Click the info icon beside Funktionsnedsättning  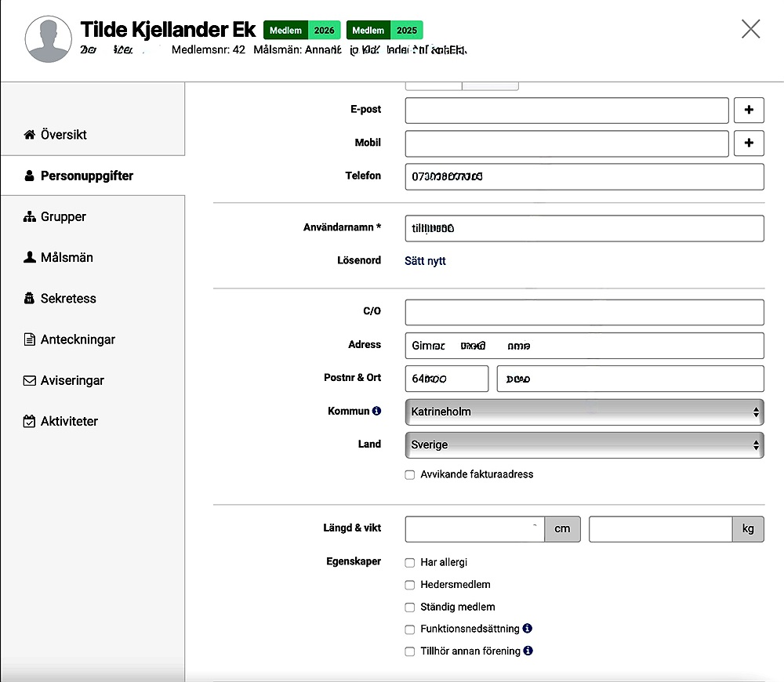528,629
